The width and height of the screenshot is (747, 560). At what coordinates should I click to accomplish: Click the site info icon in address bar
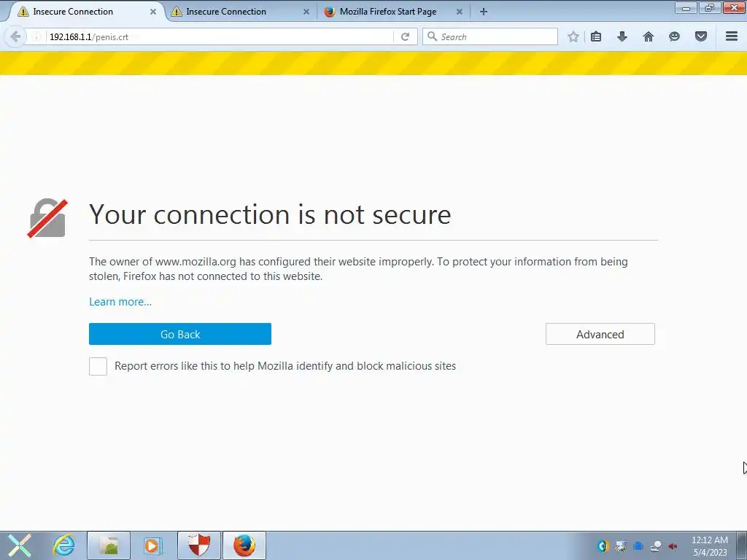[x=36, y=36]
